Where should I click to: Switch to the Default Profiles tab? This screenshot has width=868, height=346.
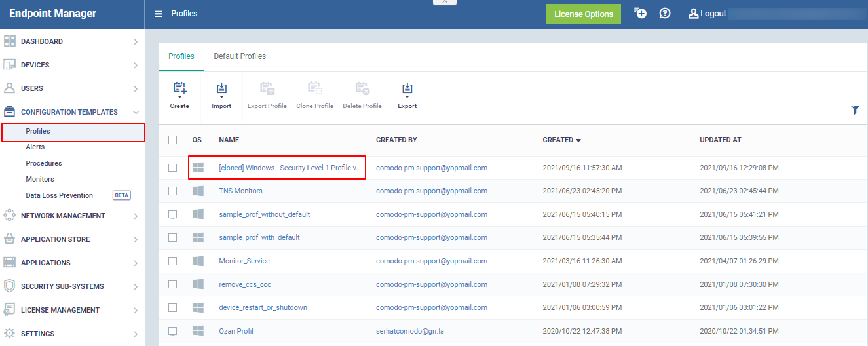pos(240,56)
